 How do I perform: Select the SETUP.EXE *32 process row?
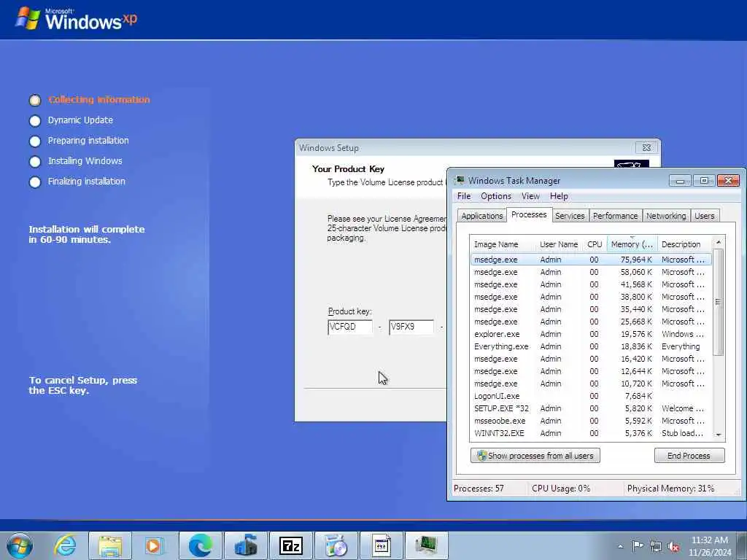click(591, 408)
